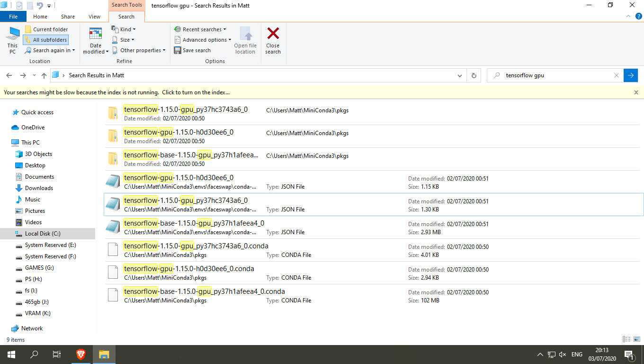644x364 pixels.
Task: Switch to the Share ribbon tab
Action: pyautogui.click(x=68, y=17)
